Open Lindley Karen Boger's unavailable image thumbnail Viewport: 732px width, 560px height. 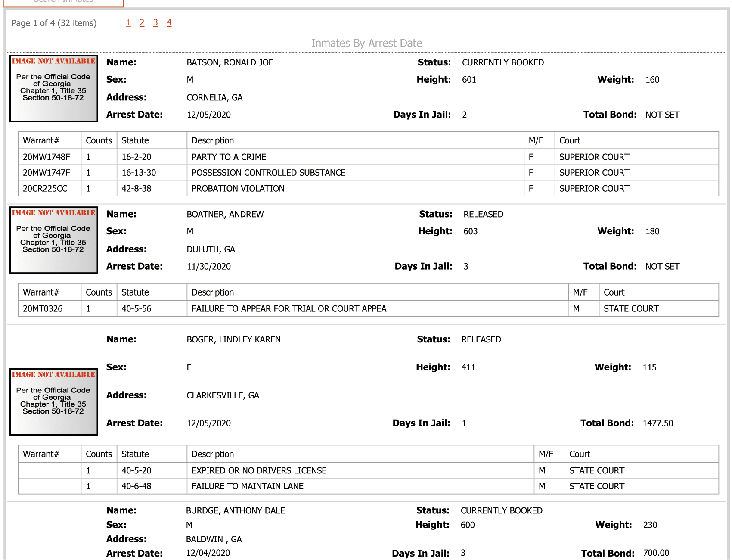[54, 401]
